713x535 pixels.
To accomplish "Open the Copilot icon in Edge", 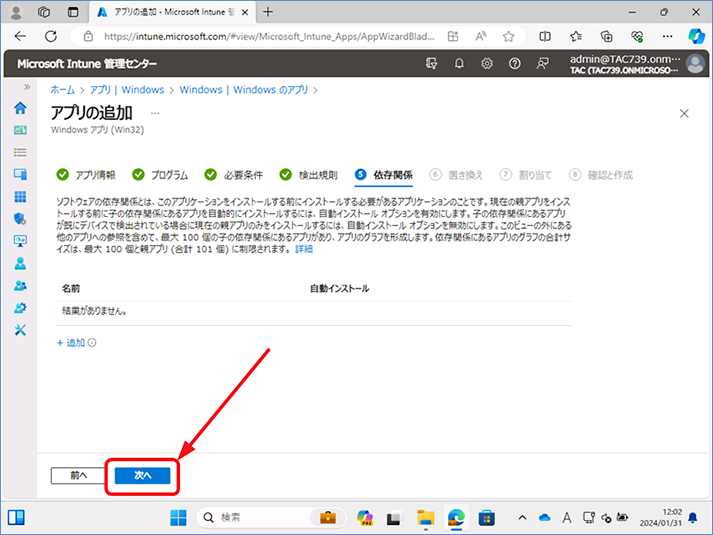I will point(696,36).
